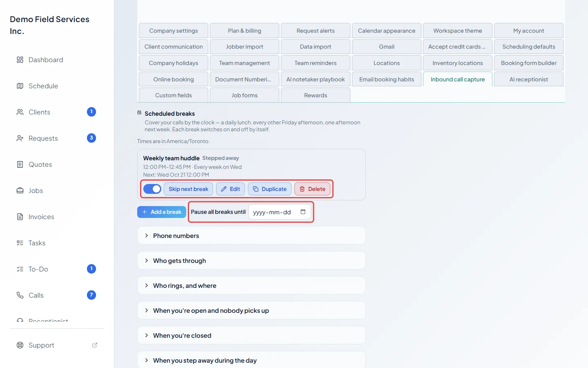Click the Add a break button
Screen dimensions: 588x368
[162, 212]
